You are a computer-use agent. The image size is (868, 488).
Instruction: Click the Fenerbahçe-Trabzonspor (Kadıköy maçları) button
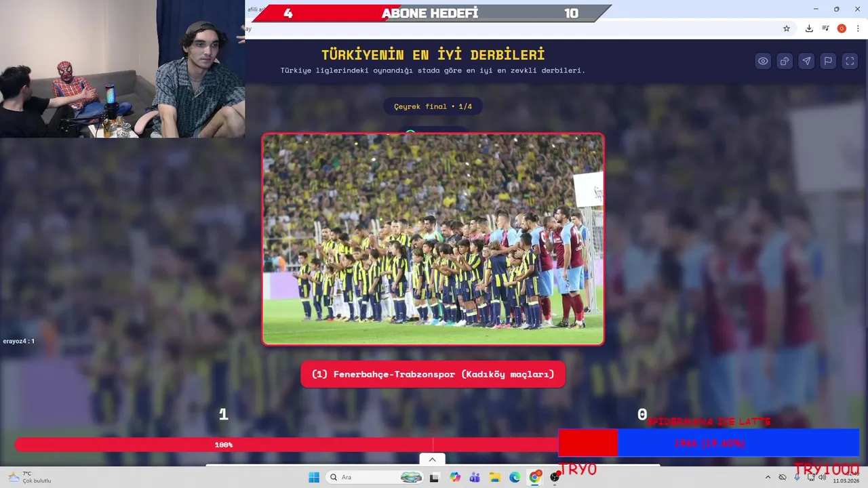point(433,374)
